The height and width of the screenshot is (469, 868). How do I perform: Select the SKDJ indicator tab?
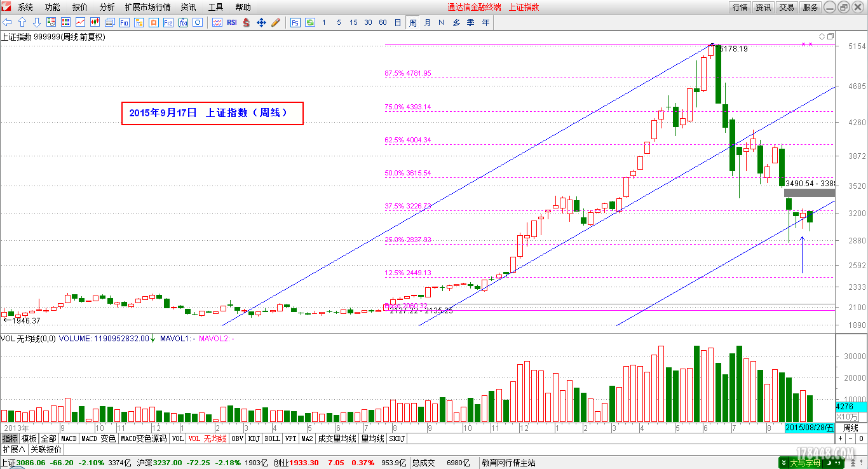397,438
